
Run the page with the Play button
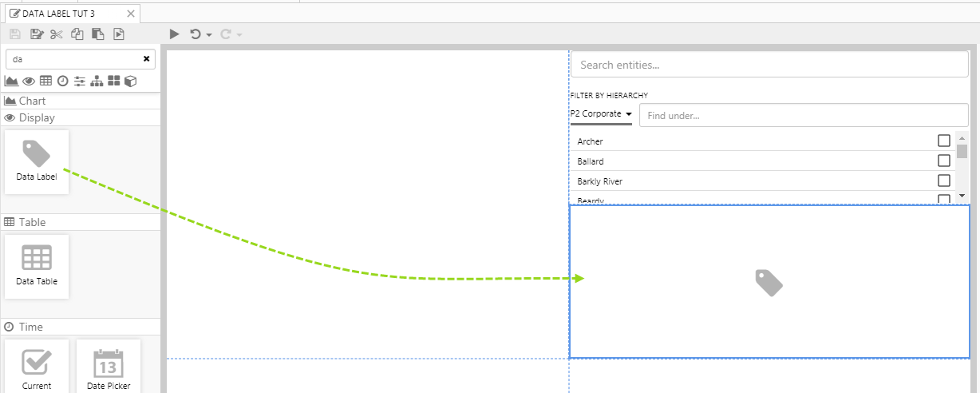175,34
